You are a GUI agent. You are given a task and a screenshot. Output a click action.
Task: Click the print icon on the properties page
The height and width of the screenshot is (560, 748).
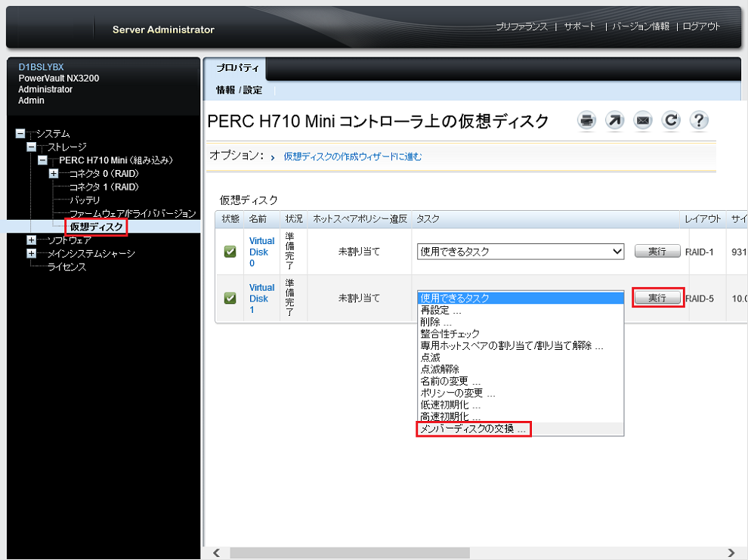(x=586, y=120)
